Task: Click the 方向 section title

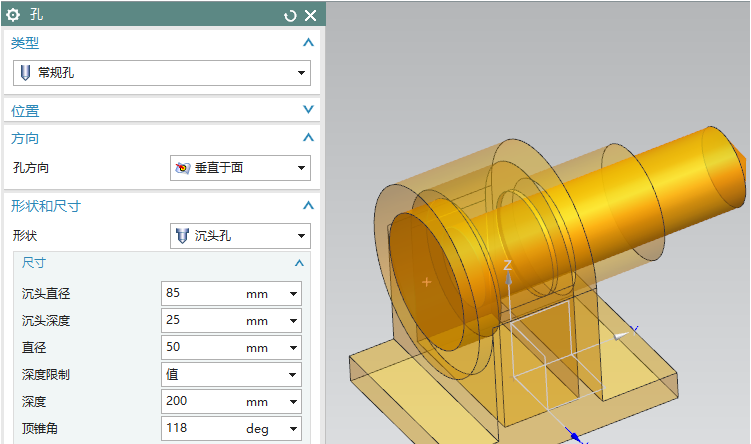Action: [25, 138]
